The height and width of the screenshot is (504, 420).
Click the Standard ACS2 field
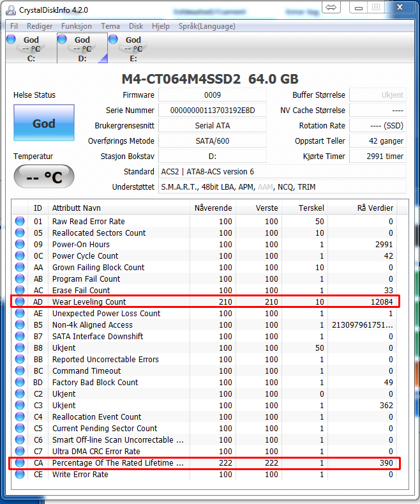(x=283, y=172)
